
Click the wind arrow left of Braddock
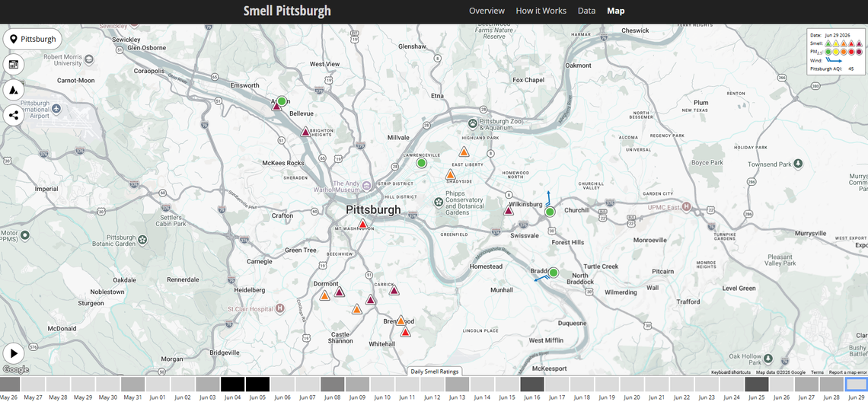541,276
